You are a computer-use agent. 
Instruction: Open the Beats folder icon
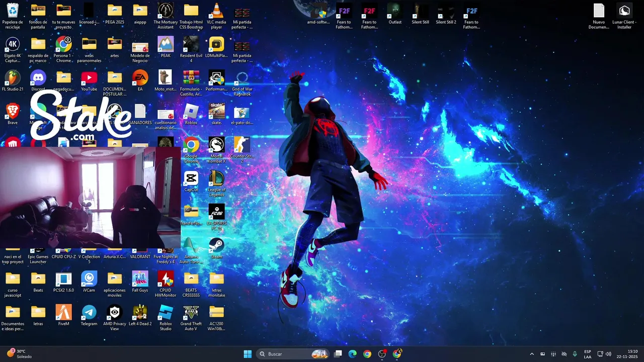point(38,282)
